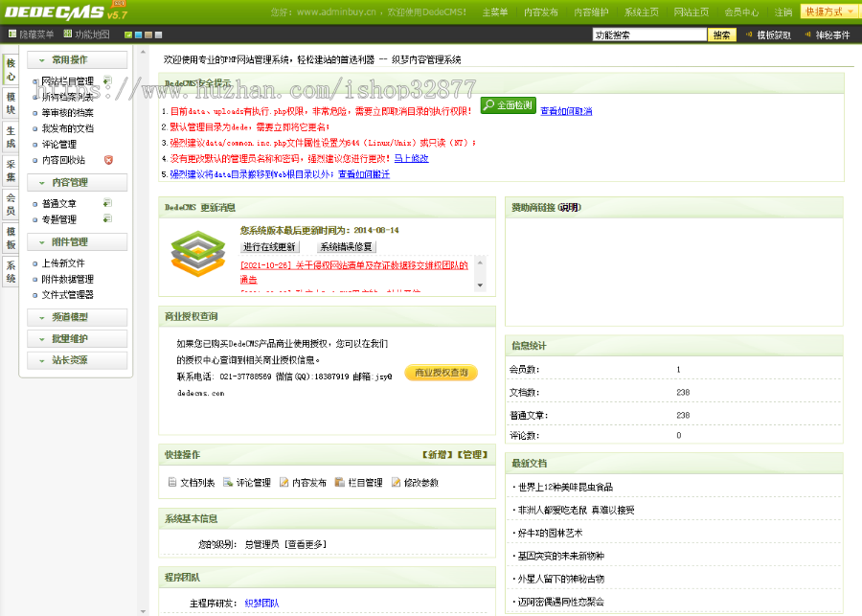
Task: Open 文件式管理器 in sidebar
Action: point(68,295)
